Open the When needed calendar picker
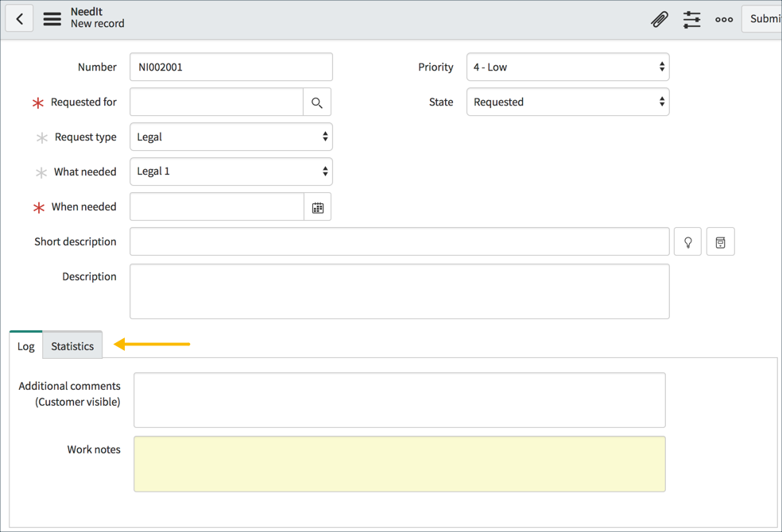 pos(317,206)
